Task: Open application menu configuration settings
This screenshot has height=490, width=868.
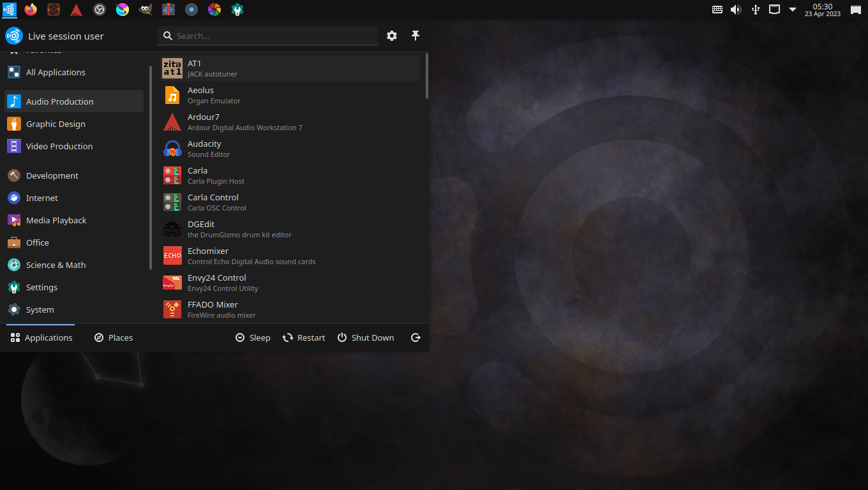Action: point(392,36)
